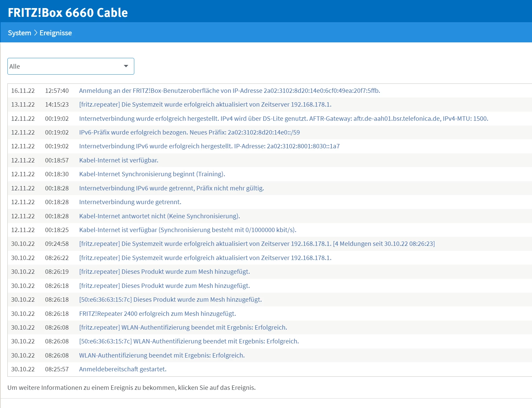Click the time 08:25:57 cell

pos(57,369)
